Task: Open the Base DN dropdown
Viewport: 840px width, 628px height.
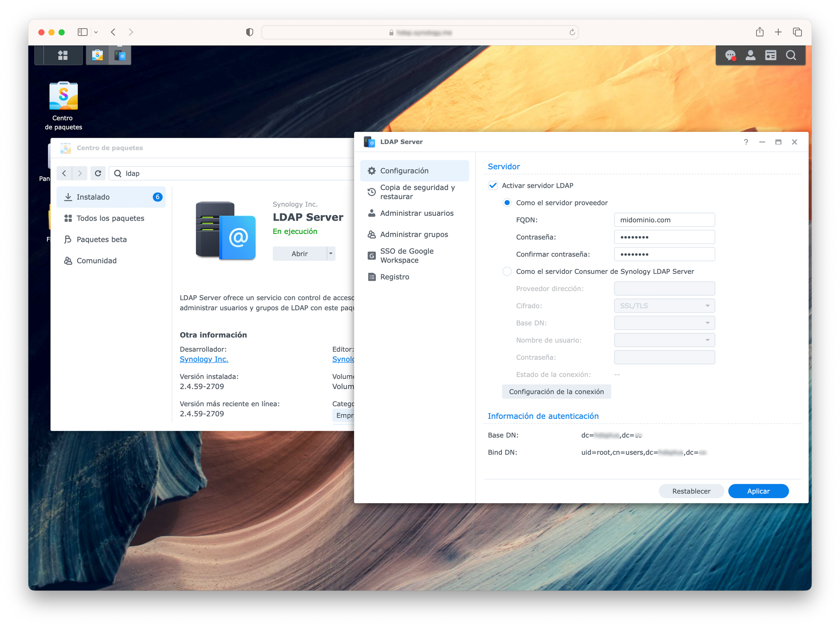Action: coord(664,323)
